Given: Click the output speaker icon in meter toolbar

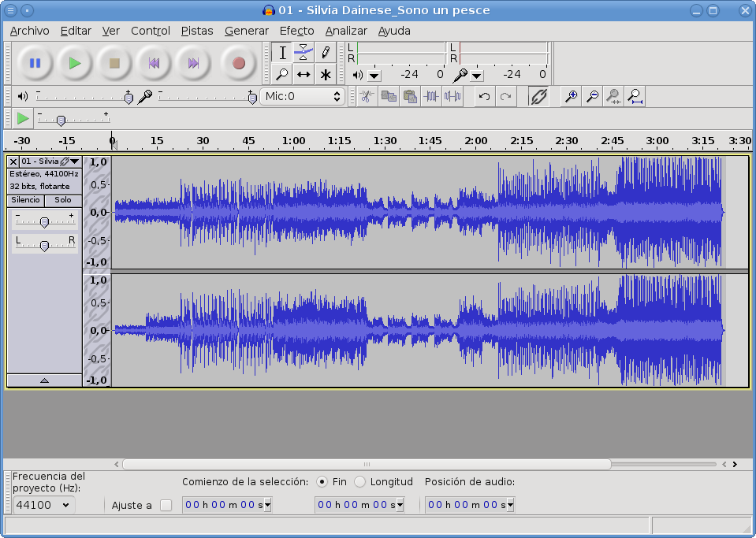Looking at the screenshot, I should 358,75.
